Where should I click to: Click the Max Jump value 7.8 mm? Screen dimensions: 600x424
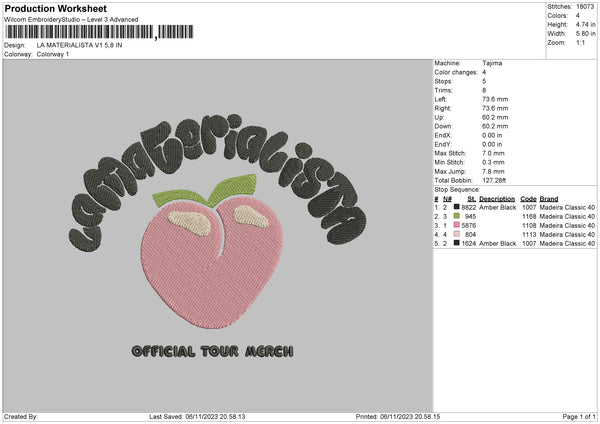pyautogui.click(x=493, y=171)
